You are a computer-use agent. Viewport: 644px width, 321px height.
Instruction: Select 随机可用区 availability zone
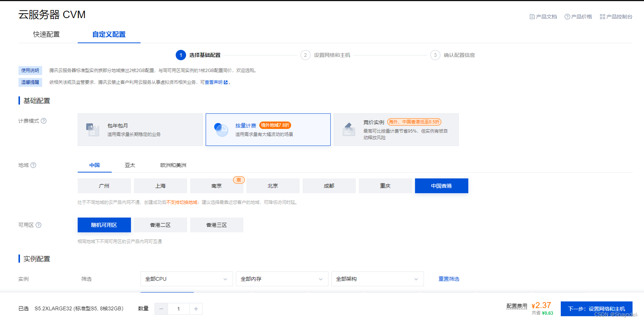(104, 225)
